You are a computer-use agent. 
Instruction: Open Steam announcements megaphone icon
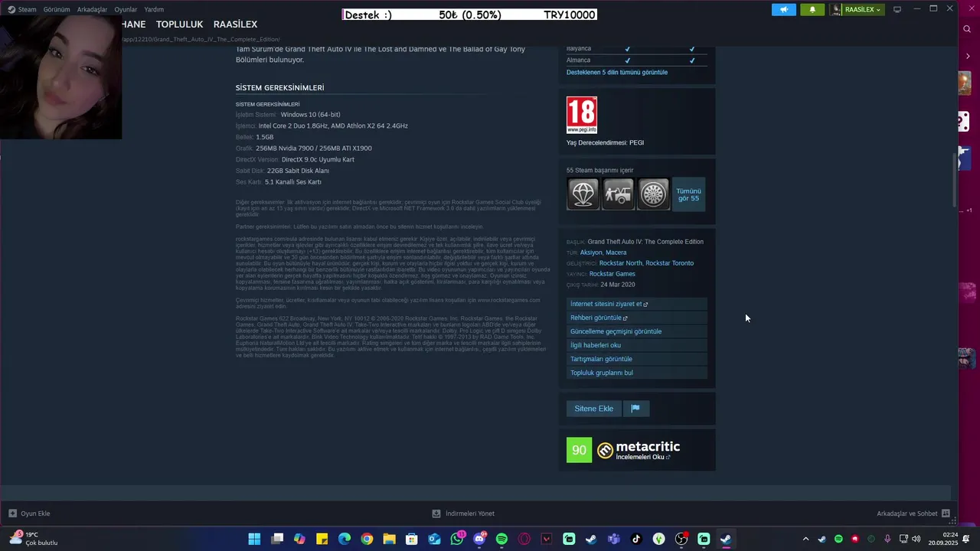tap(783, 9)
